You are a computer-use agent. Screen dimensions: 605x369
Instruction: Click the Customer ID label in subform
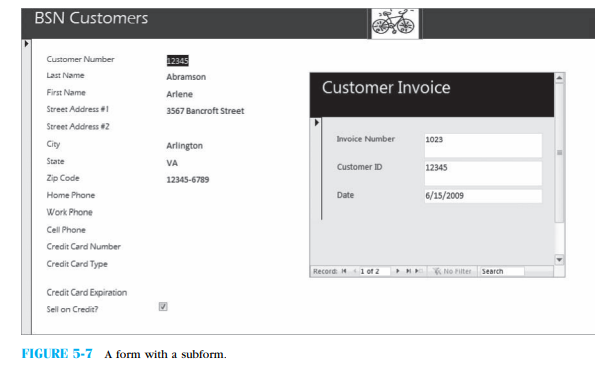click(x=359, y=167)
